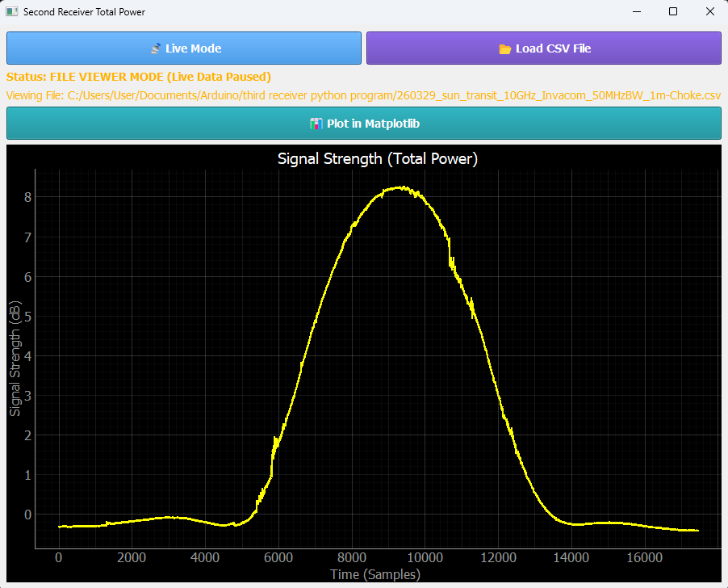The width and height of the screenshot is (728, 588).
Task: Minimize the Second Receiver Total Power window
Action: 637,12
